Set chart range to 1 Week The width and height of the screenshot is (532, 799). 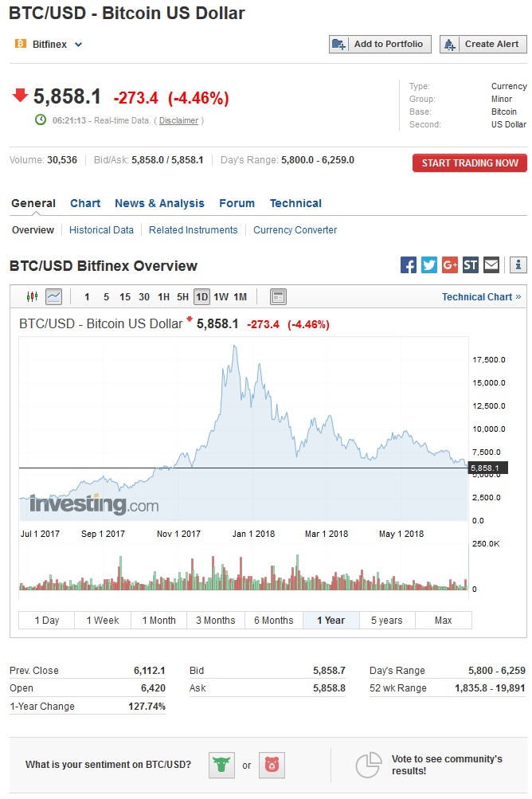click(x=103, y=620)
